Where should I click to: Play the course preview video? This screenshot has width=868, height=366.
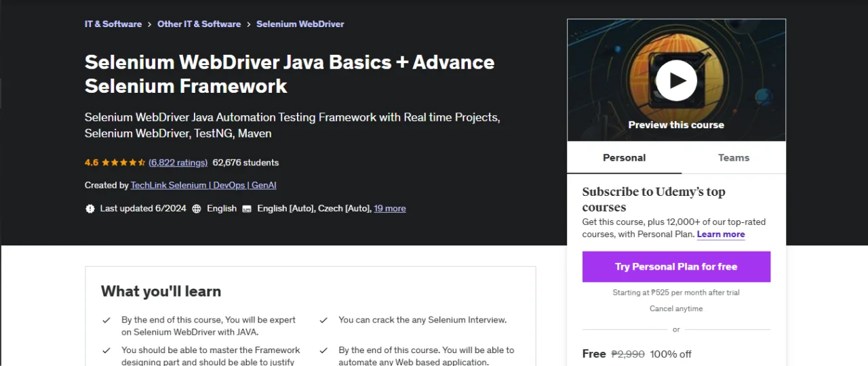click(676, 81)
